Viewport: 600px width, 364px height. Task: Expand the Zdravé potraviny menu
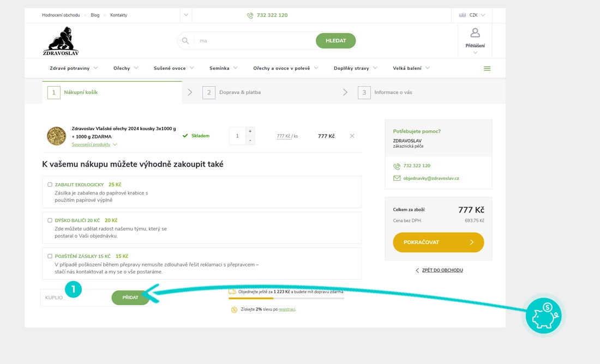point(74,68)
